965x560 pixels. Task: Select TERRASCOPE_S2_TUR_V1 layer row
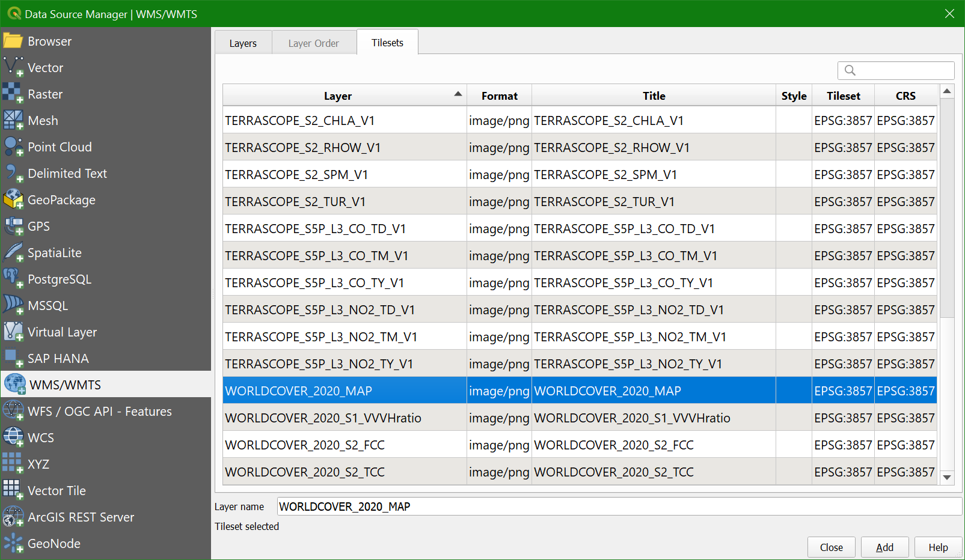[x=580, y=201]
